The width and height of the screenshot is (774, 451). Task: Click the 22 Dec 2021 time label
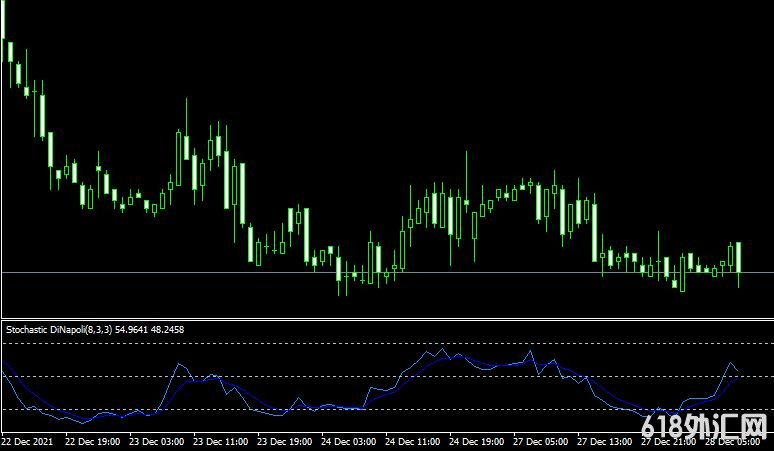pyautogui.click(x=29, y=441)
